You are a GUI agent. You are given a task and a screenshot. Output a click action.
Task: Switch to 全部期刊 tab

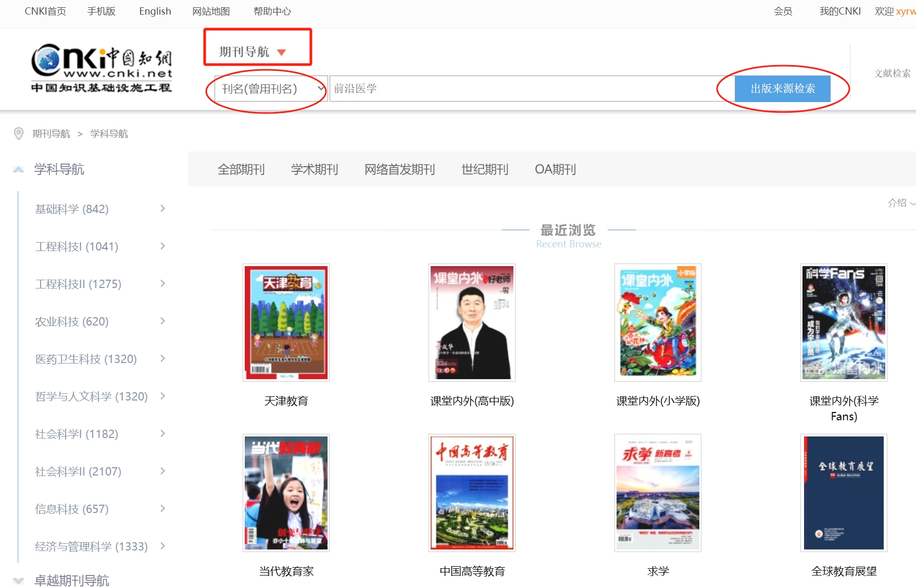coord(241,169)
